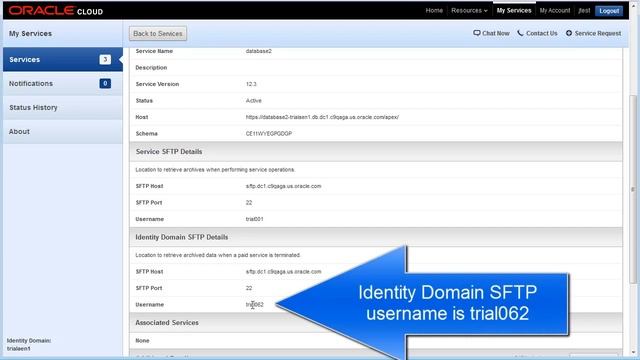Click the Back to Services button

158,33
